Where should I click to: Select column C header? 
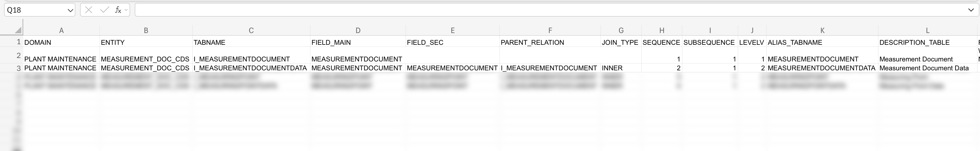(251, 30)
